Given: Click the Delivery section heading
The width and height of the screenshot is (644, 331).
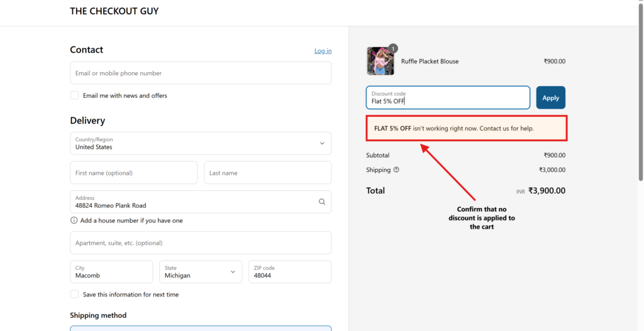Looking at the screenshot, I should coord(87,121).
